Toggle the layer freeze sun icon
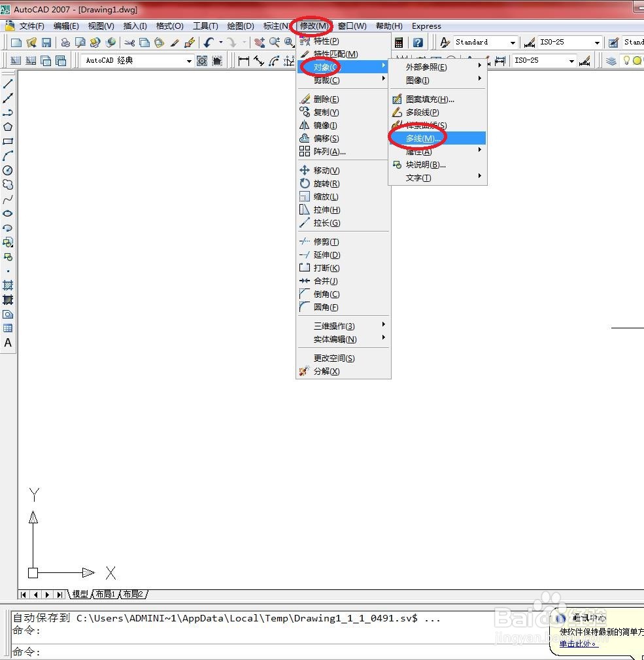 click(637, 61)
